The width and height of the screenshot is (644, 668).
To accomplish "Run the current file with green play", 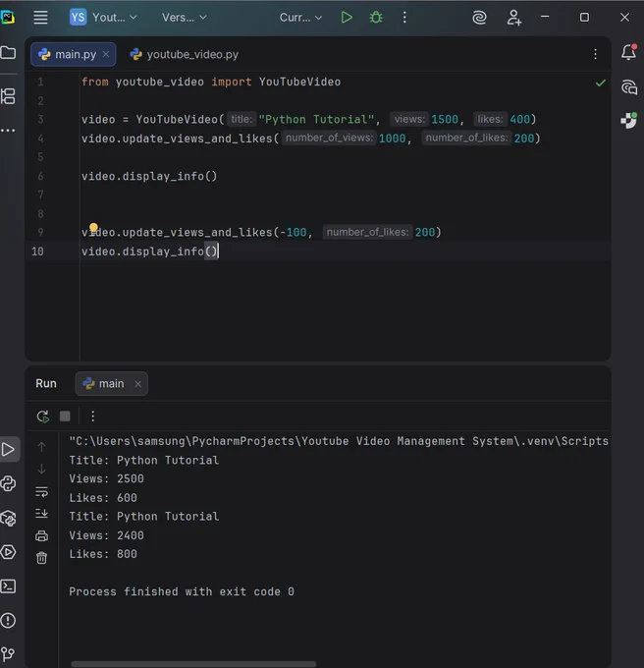I will tap(347, 18).
